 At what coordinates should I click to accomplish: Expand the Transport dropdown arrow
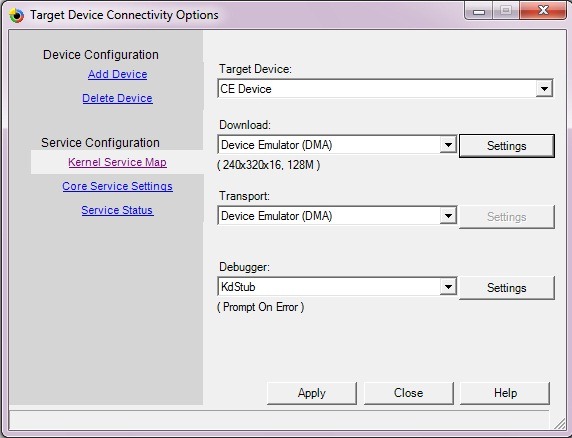[448, 216]
